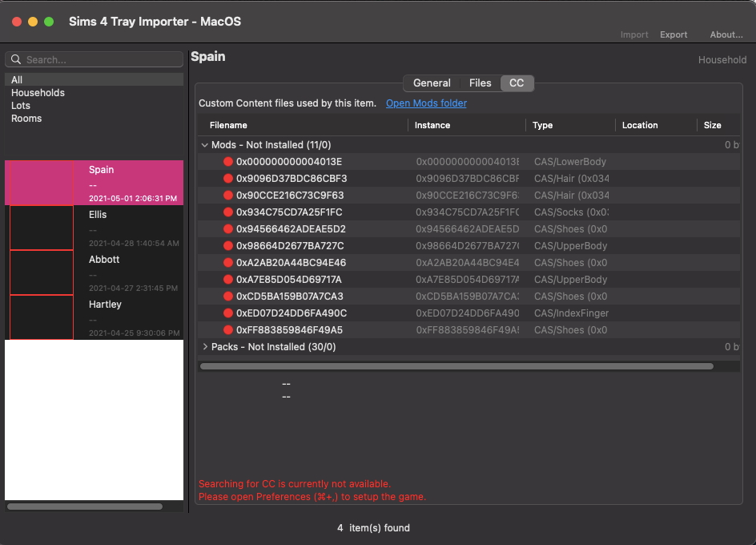This screenshot has width=756, height=545.
Task: Click into the Search field
Action: (94, 59)
